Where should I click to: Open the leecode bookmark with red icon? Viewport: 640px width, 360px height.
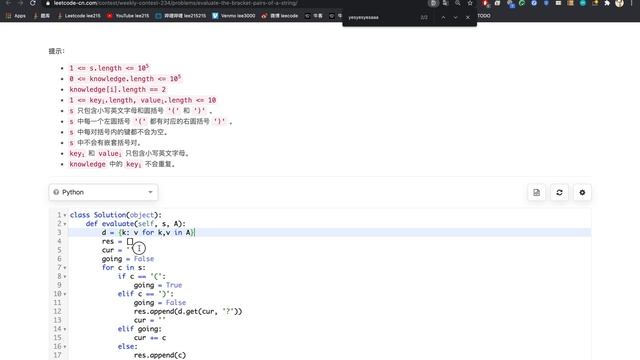pyautogui.click(x=280, y=16)
